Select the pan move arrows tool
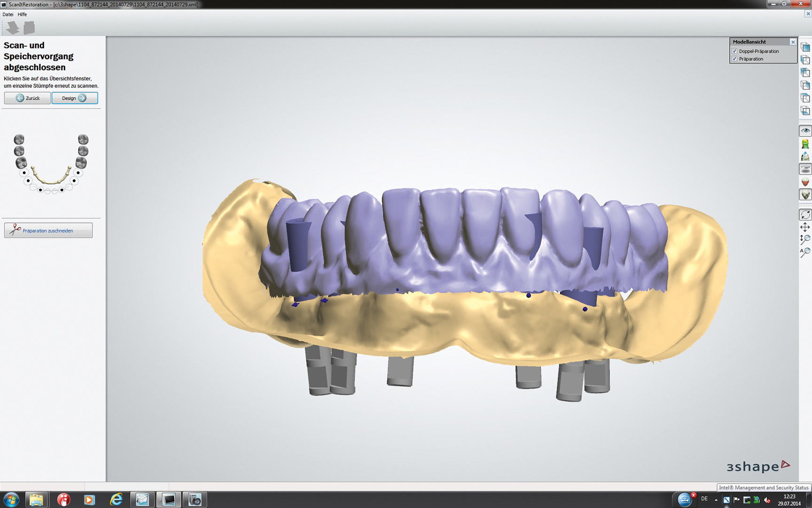 tap(805, 227)
